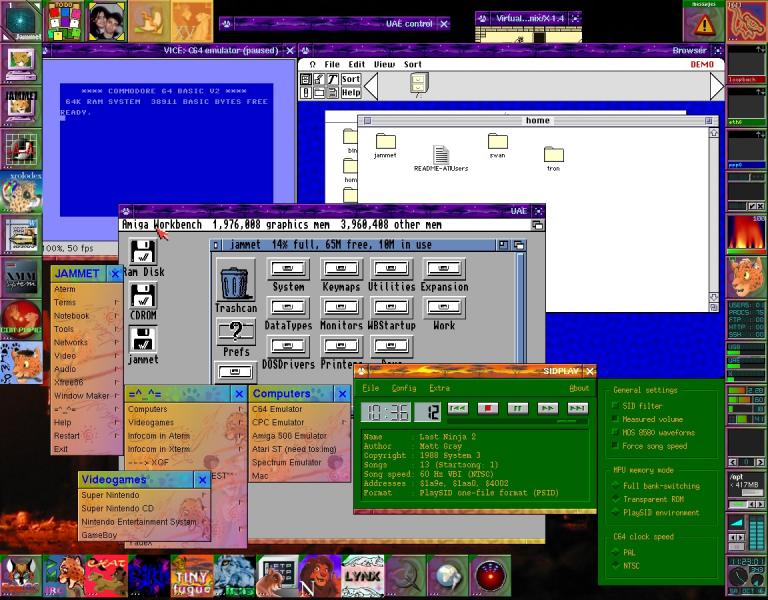Screen dimensions: 768x600
Task: Open the swan folder in home window
Action: pos(497,142)
